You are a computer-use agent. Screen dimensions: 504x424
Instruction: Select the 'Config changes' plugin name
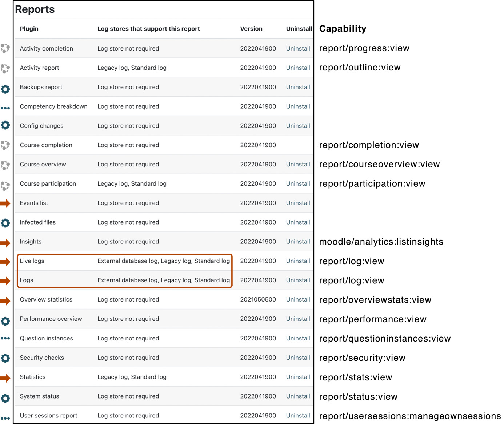pyautogui.click(x=41, y=126)
